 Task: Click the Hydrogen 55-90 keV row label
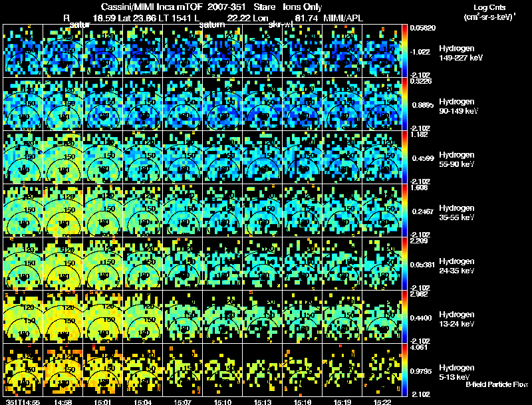457,160
